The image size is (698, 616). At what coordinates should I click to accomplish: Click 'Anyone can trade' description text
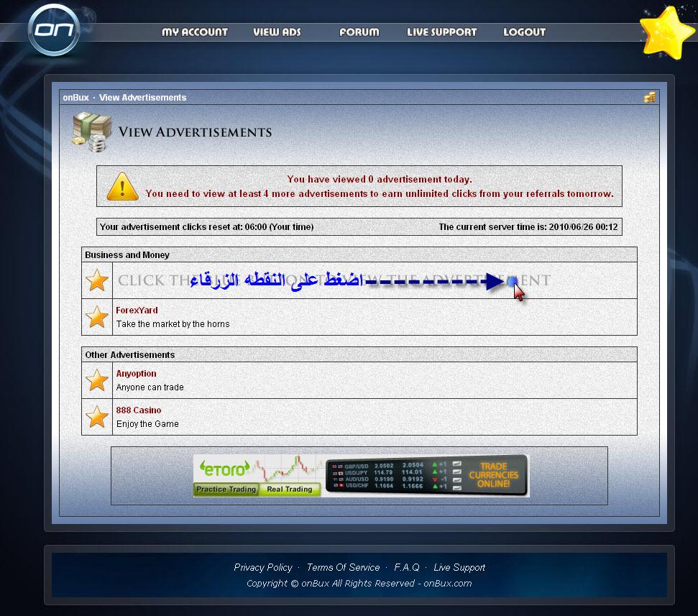(x=150, y=387)
